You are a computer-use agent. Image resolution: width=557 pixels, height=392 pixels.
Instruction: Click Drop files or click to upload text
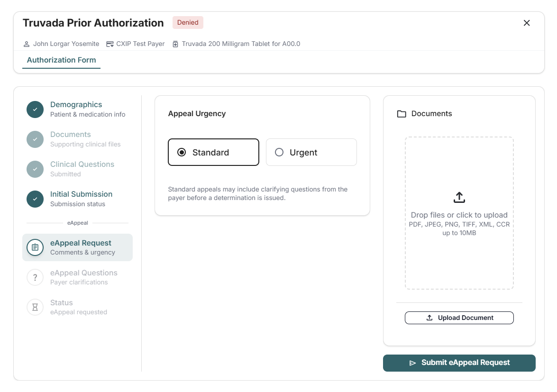459,215
